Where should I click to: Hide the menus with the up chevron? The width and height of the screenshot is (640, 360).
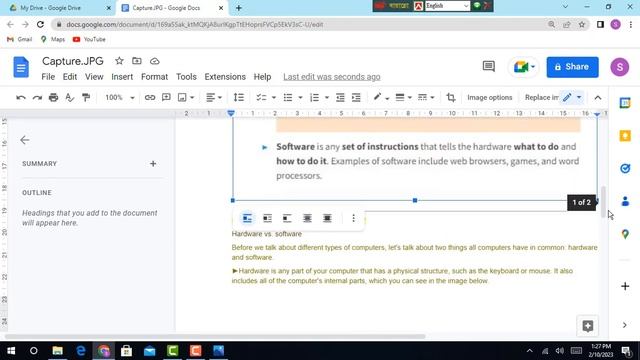click(x=598, y=98)
